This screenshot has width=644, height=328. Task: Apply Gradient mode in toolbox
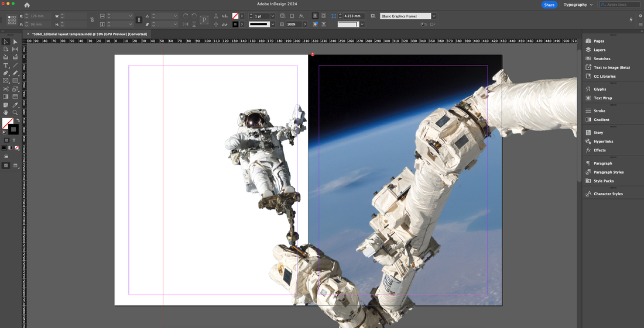[x=11, y=147]
